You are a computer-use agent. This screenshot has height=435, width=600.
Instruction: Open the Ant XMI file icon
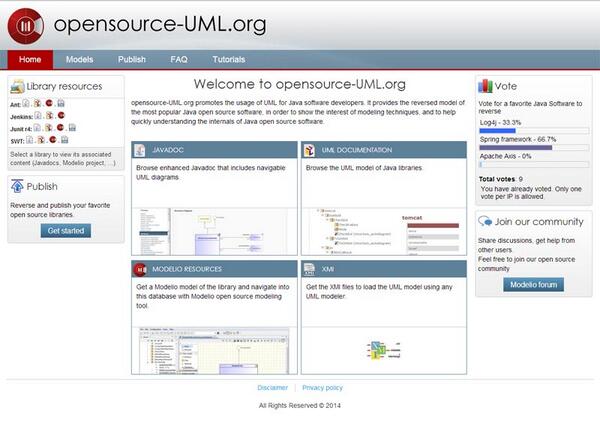pyautogui.click(x=61, y=103)
